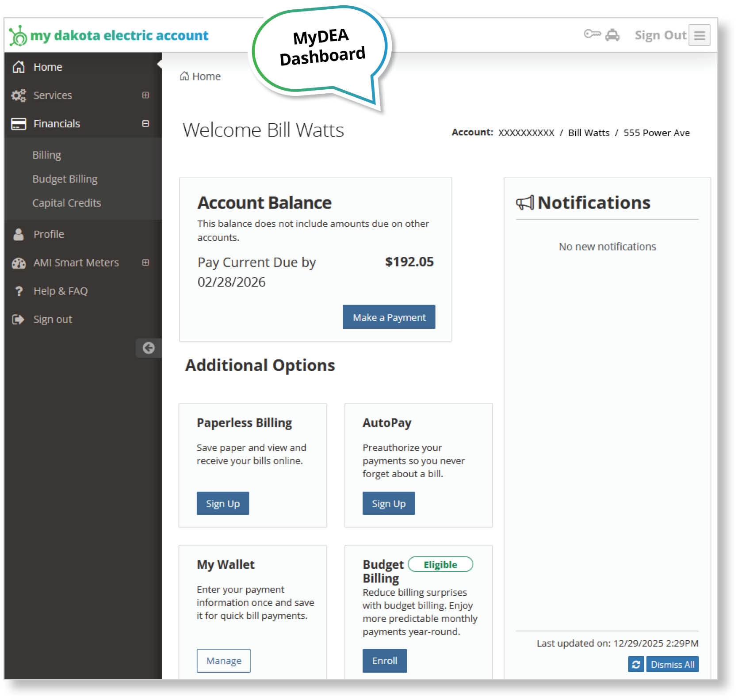Collapse the Financials menu section

click(x=145, y=124)
